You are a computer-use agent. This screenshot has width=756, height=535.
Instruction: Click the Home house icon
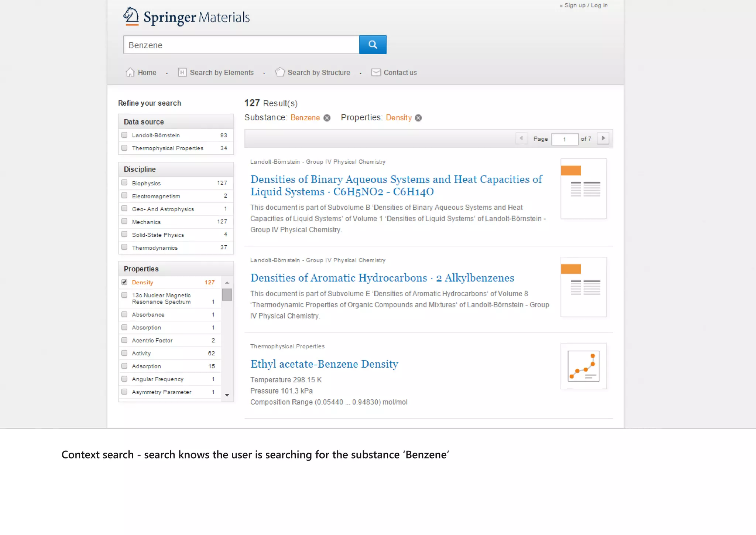pyautogui.click(x=130, y=72)
